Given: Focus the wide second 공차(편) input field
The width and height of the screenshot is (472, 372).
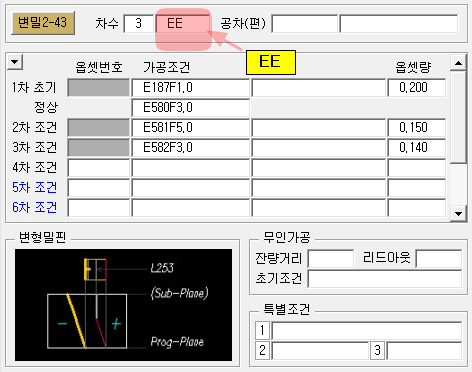Looking at the screenshot, I should 399,24.
